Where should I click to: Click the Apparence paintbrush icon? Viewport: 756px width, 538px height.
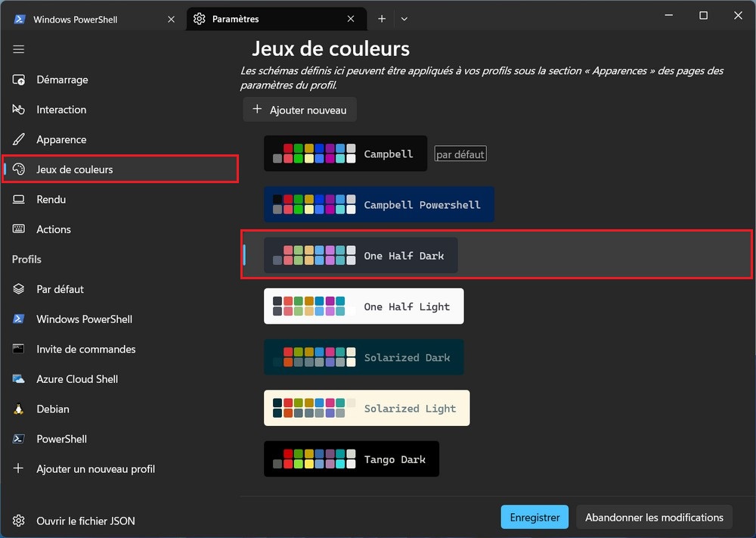pos(18,139)
